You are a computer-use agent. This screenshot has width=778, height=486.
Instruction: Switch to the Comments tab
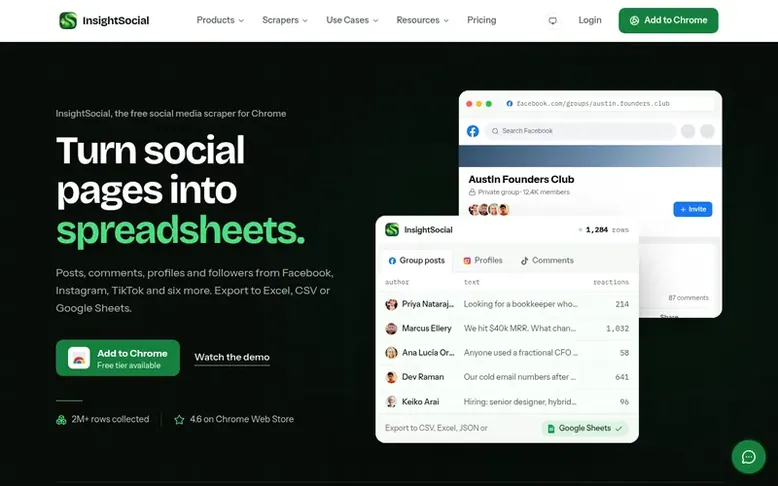tap(547, 261)
